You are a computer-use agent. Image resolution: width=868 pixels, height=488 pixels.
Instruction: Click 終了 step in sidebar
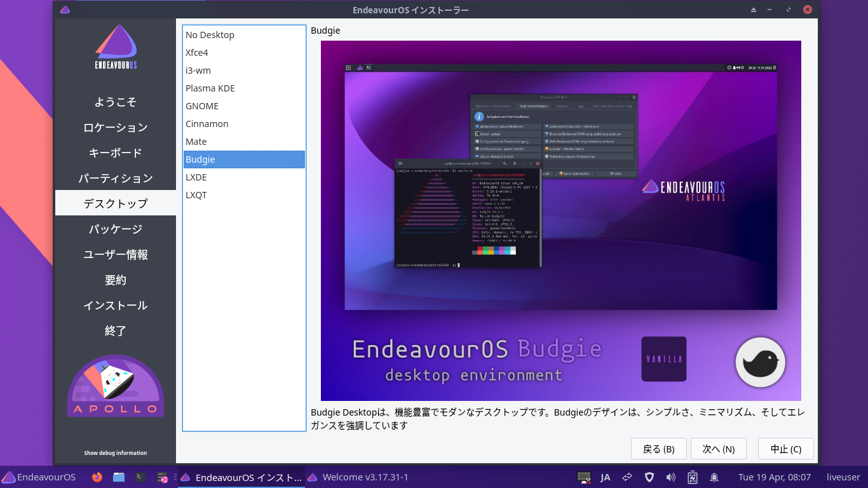click(x=116, y=330)
